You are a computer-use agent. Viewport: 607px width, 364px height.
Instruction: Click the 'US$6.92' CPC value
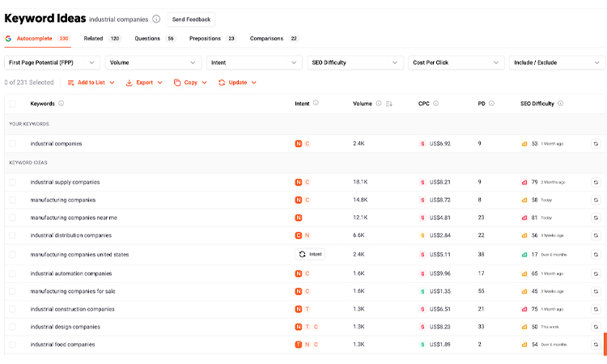tap(440, 143)
